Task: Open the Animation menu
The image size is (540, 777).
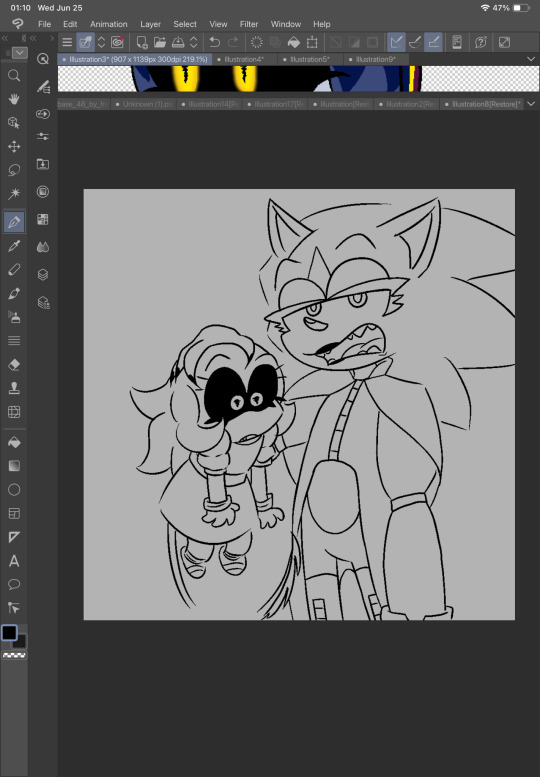Action: [108, 24]
